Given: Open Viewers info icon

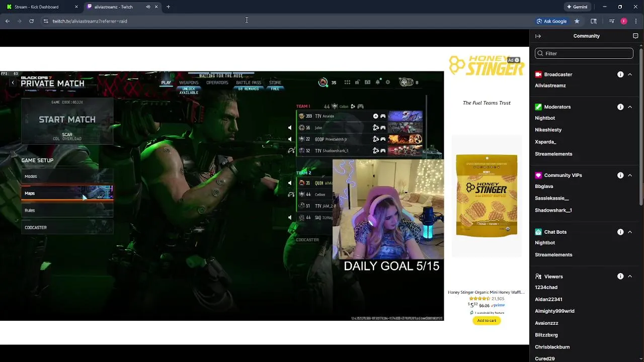Looking at the screenshot, I should (620, 277).
